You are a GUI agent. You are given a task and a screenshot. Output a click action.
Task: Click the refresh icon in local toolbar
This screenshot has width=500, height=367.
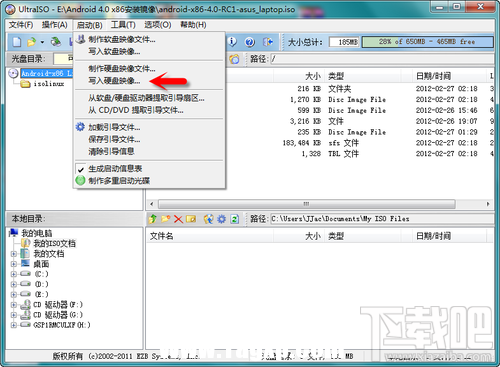click(235, 219)
